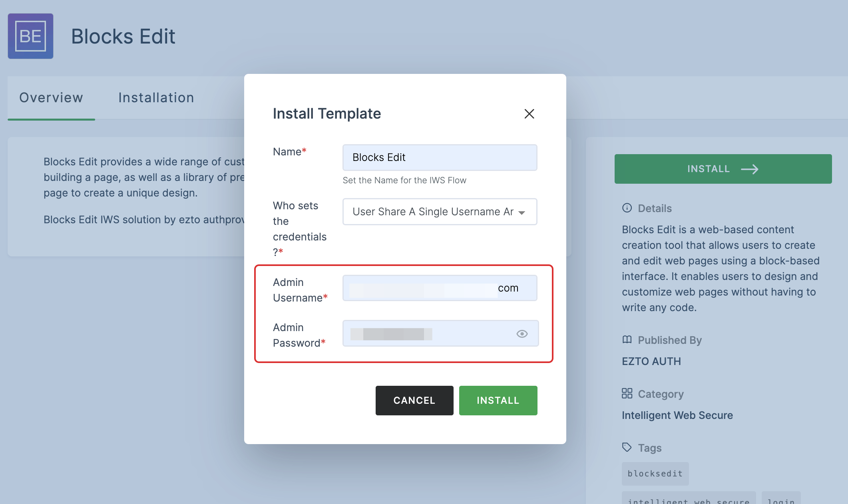The width and height of the screenshot is (848, 504).
Task: Click the Details info icon
Action: coord(627,208)
